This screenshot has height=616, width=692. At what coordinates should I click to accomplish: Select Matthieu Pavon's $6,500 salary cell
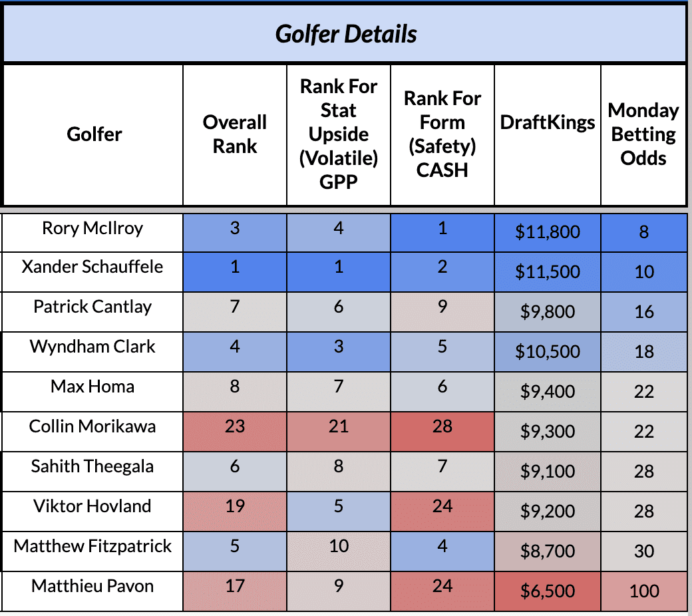(547, 591)
